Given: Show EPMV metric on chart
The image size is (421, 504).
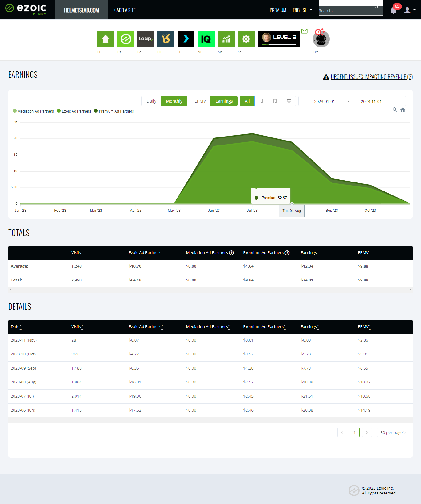Looking at the screenshot, I should [200, 101].
